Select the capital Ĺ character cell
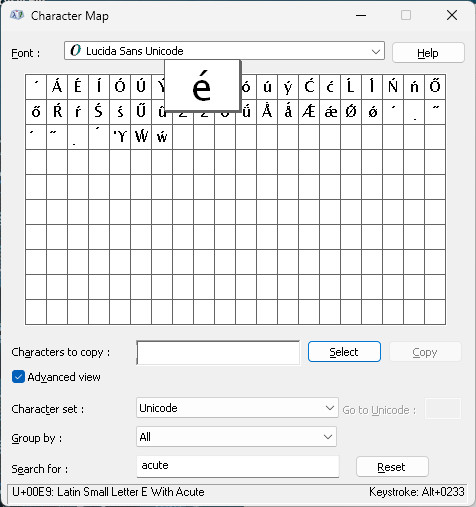 351,87
